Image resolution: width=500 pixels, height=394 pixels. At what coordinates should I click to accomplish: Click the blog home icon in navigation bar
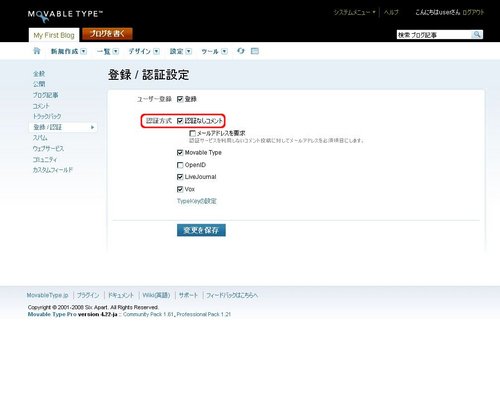pyautogui.click(x=37, y=51)
